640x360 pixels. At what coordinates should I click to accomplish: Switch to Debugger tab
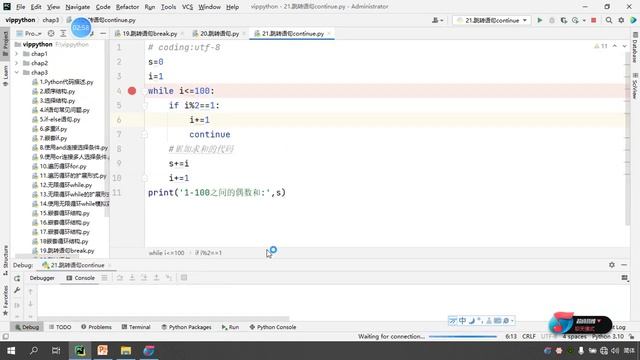[x=42, y=278]
